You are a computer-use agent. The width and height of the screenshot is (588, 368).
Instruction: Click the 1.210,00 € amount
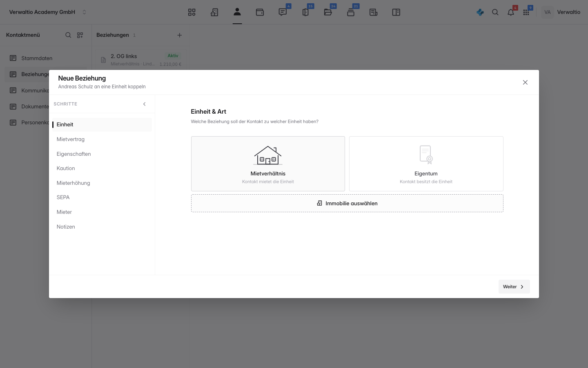point(170,64)
